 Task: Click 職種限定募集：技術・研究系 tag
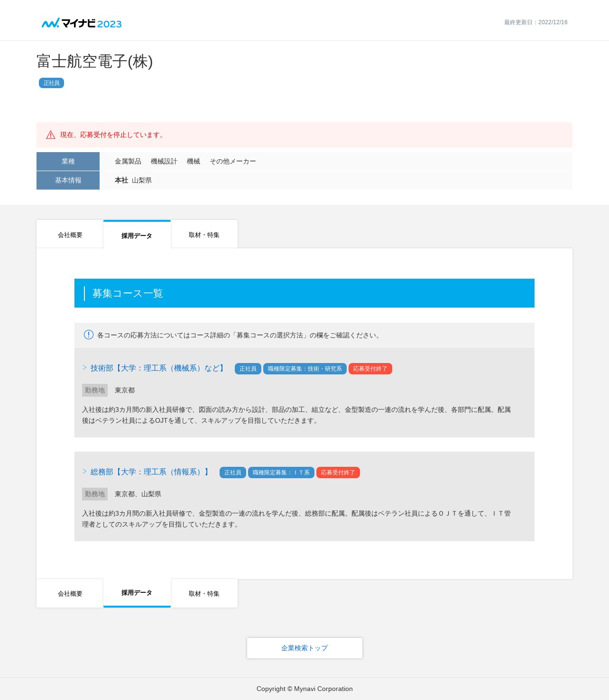coord(304,369)
